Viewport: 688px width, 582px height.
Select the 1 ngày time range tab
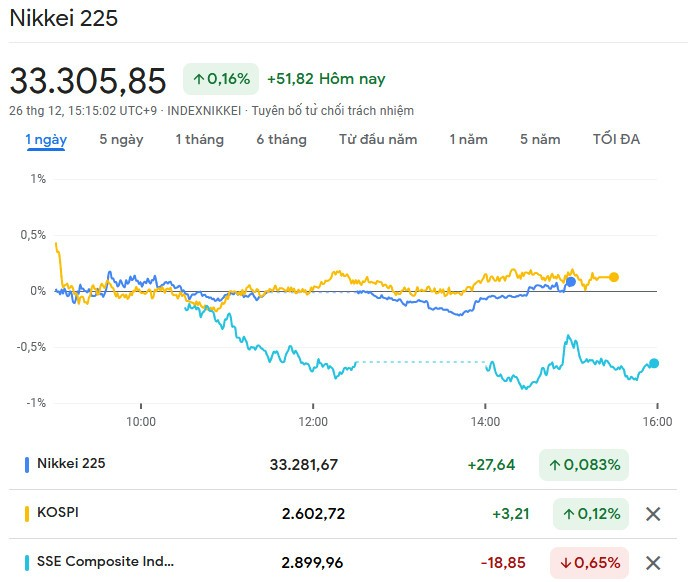tap(46, 140)
